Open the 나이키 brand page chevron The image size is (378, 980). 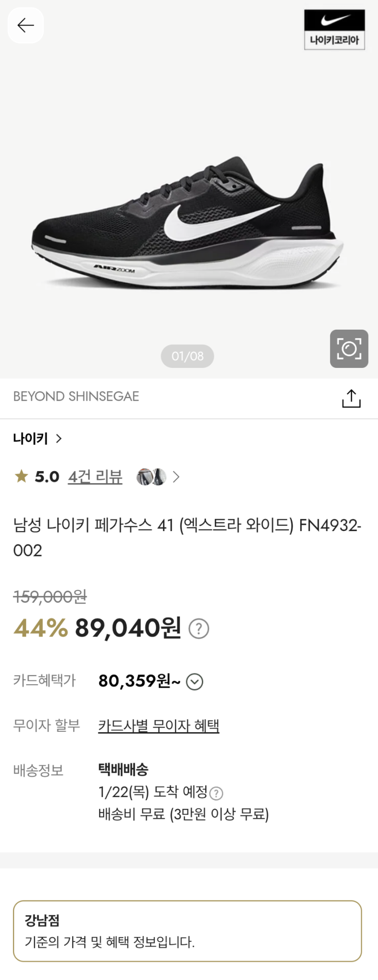[x=59, y=439]
